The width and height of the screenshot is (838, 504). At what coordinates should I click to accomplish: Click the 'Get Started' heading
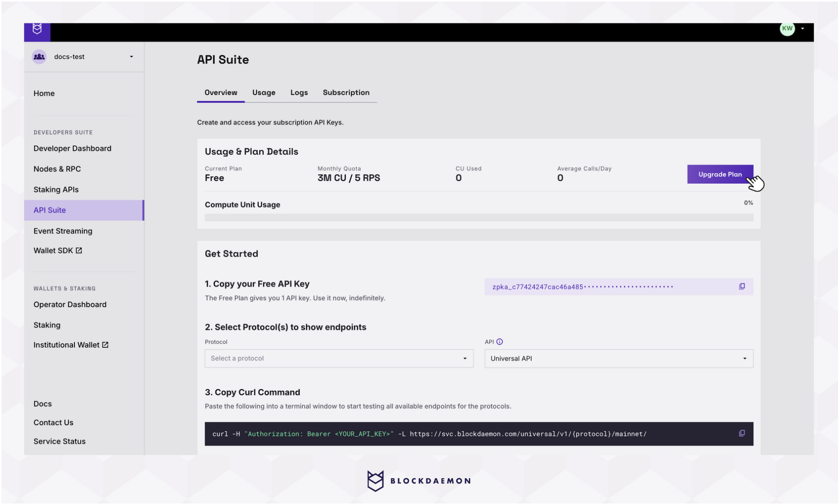click(231, 253)
